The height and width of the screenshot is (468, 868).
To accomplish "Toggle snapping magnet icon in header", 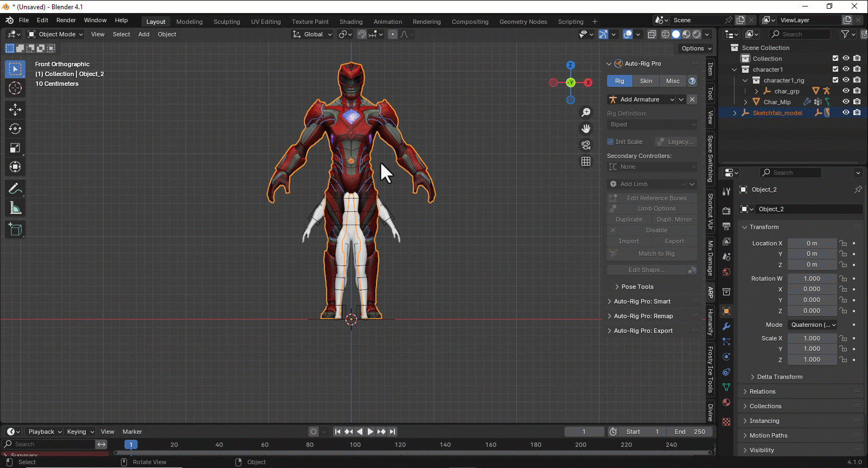I will point(362,34).
